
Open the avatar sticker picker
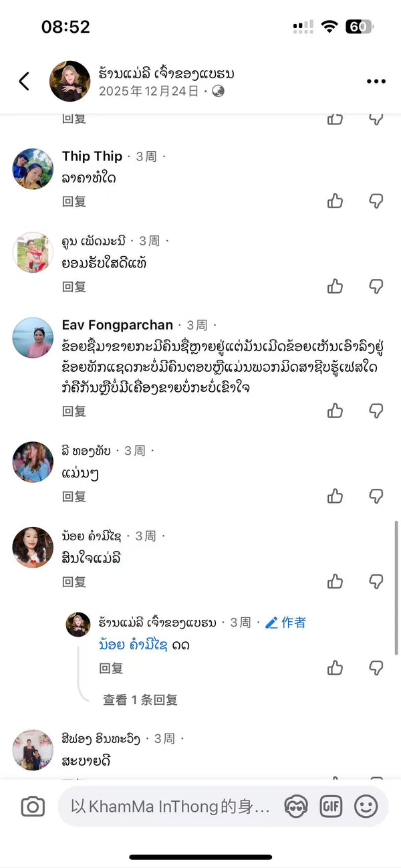click(295, 806)
